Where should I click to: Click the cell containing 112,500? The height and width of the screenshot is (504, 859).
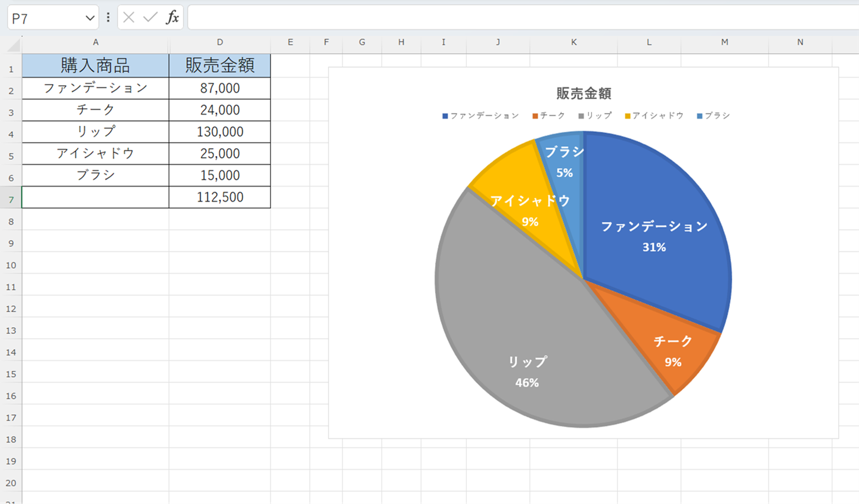pos(220,197)
